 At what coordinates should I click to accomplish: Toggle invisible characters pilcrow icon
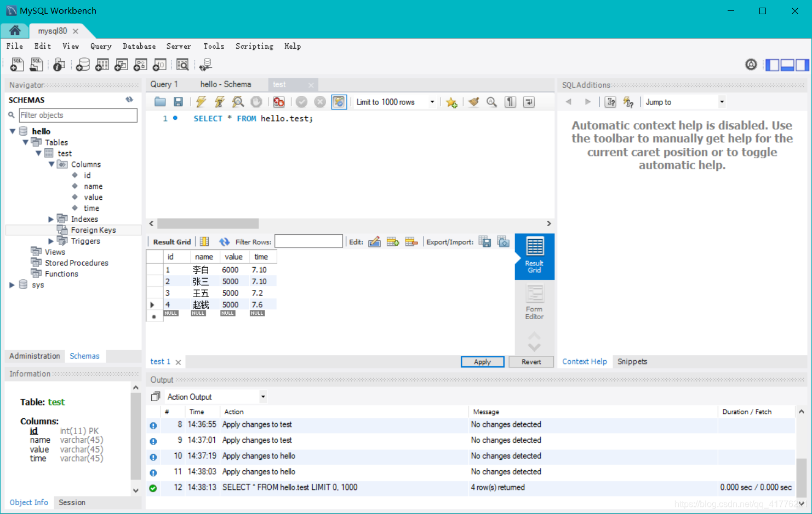click(x=510, y=102)
